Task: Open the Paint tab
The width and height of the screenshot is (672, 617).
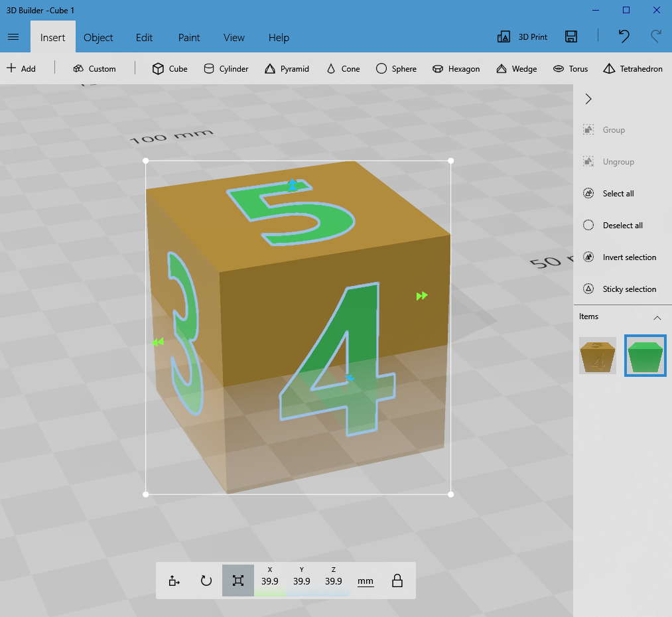Action: coord(189,37)
